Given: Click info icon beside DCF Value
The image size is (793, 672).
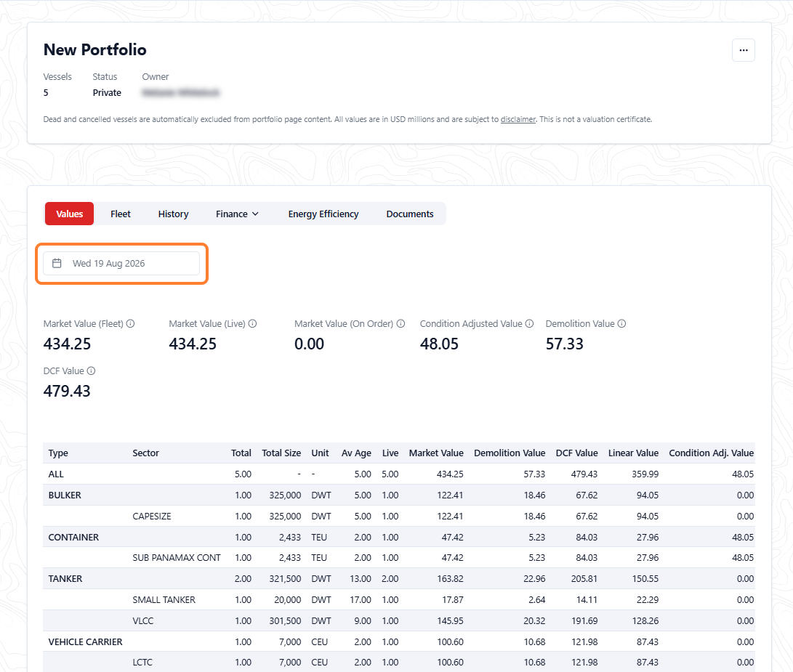Looking at the screenshot, I should 91,371.
